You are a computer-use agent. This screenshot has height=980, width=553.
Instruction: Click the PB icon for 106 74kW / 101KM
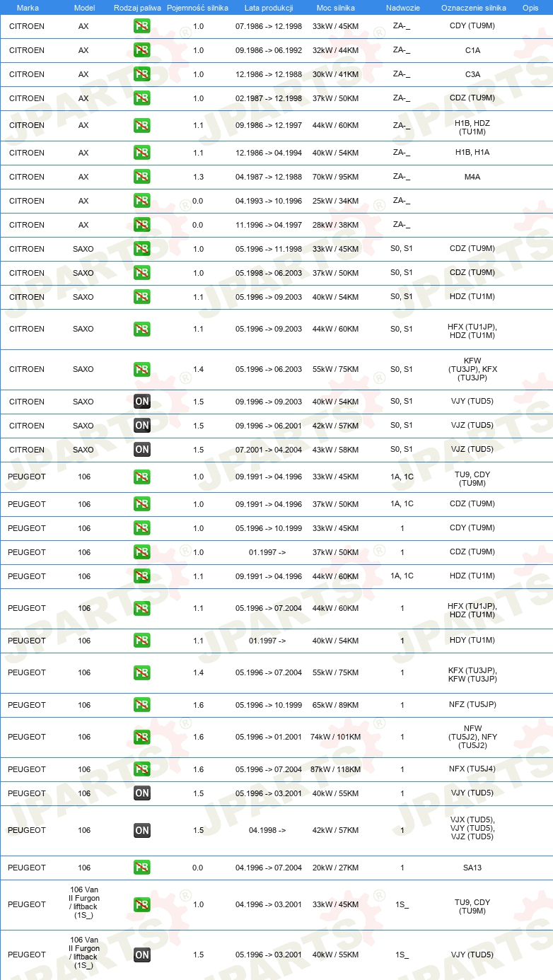(x=142, y=737)
